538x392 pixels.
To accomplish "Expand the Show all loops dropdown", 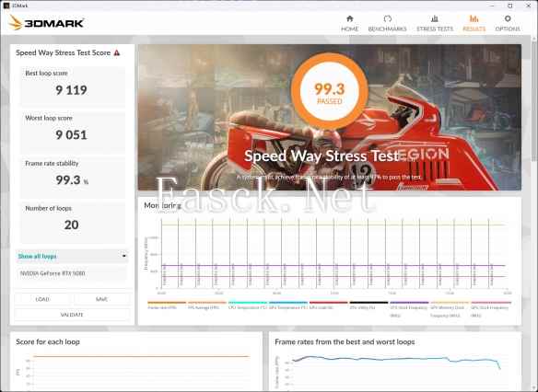I will [x=72, y=256].
